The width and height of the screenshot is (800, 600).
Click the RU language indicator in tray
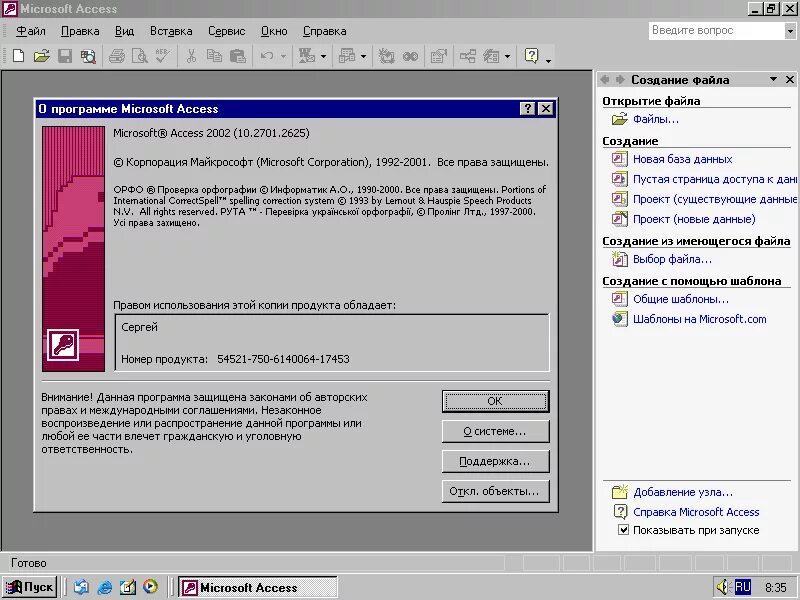point(742,587)
